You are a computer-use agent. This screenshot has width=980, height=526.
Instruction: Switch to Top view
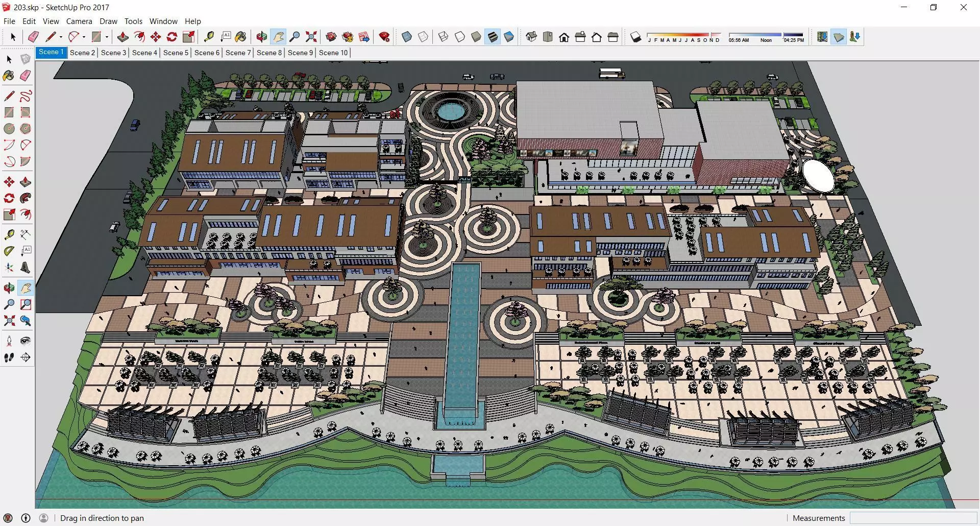pos(548,37)
